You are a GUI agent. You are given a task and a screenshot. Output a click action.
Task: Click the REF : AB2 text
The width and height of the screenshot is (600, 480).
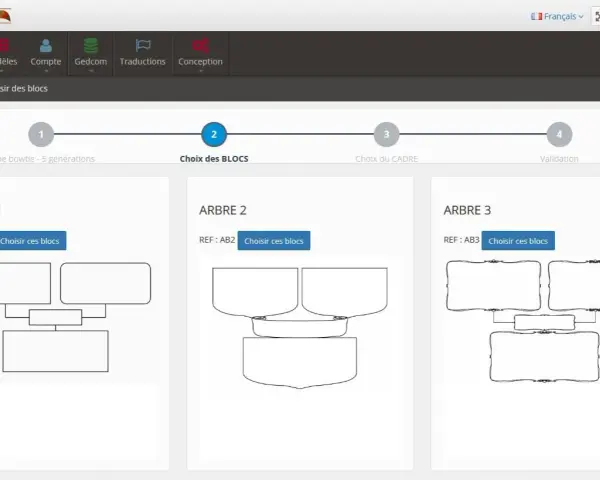click(x=217, y=240)
